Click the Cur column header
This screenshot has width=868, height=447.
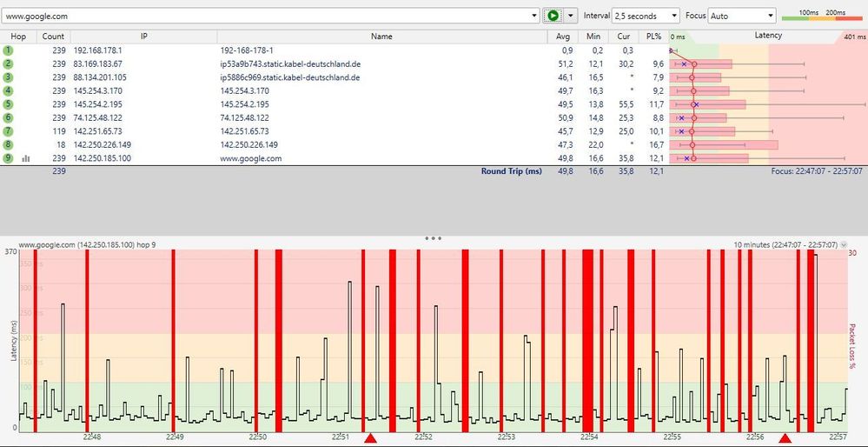click(x=624, y=36)
